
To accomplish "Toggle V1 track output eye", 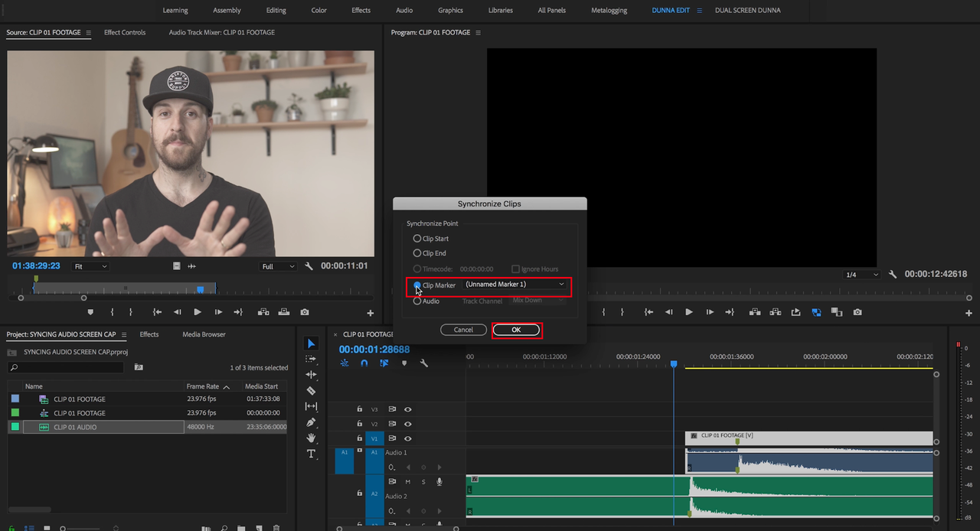I will (407, 438).
